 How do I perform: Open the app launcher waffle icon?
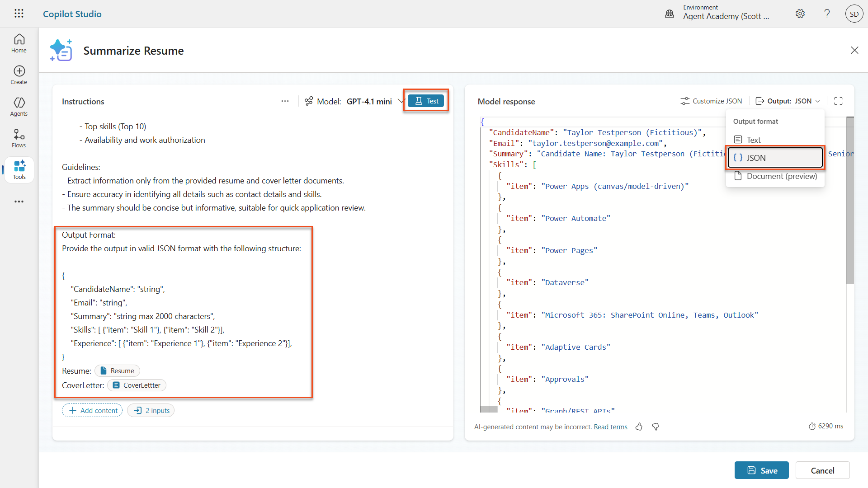coord(19,14)
